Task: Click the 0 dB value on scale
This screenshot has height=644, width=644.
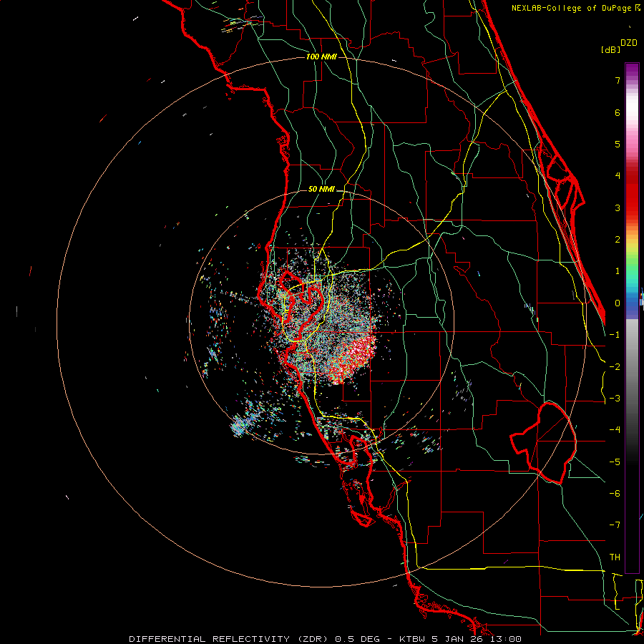Action: click(x=618, y=303)
